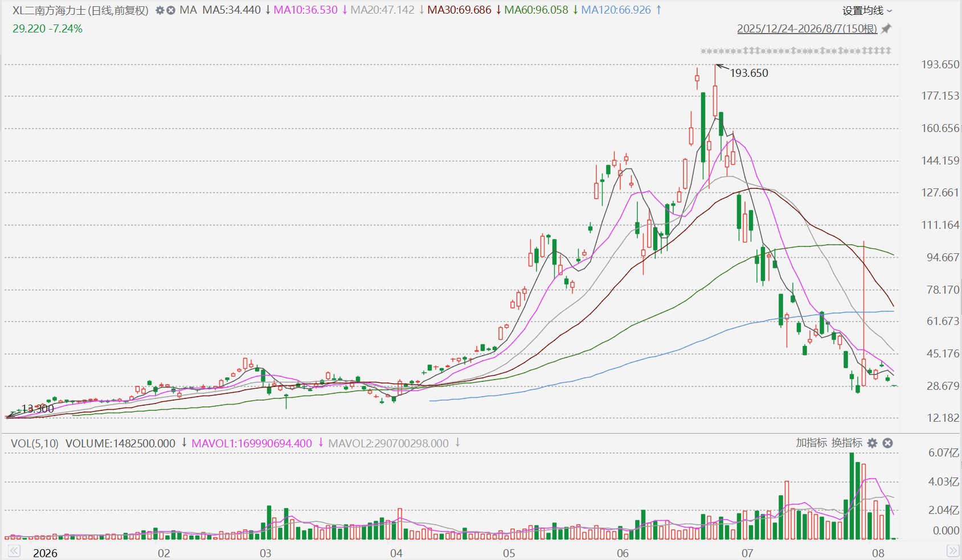This screenshot has width=962, height=560.
Task: Click the 4.03亿 volume axis label
Action: pyautogui.click(x=944, y=481)
